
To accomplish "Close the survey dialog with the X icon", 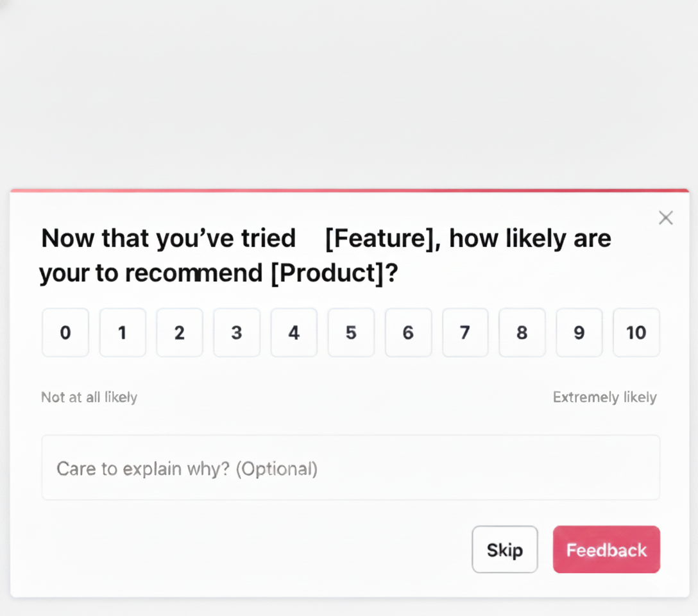I will 665,218.
